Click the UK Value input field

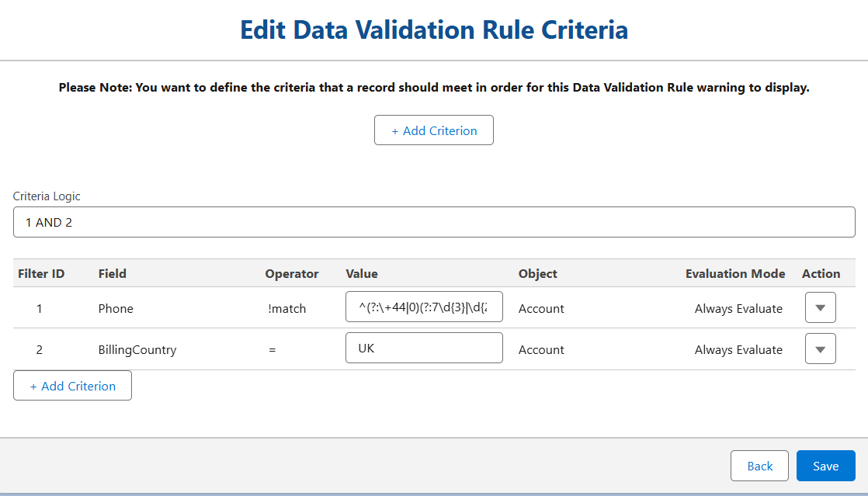pyautogui.click(x=424, y=348)
